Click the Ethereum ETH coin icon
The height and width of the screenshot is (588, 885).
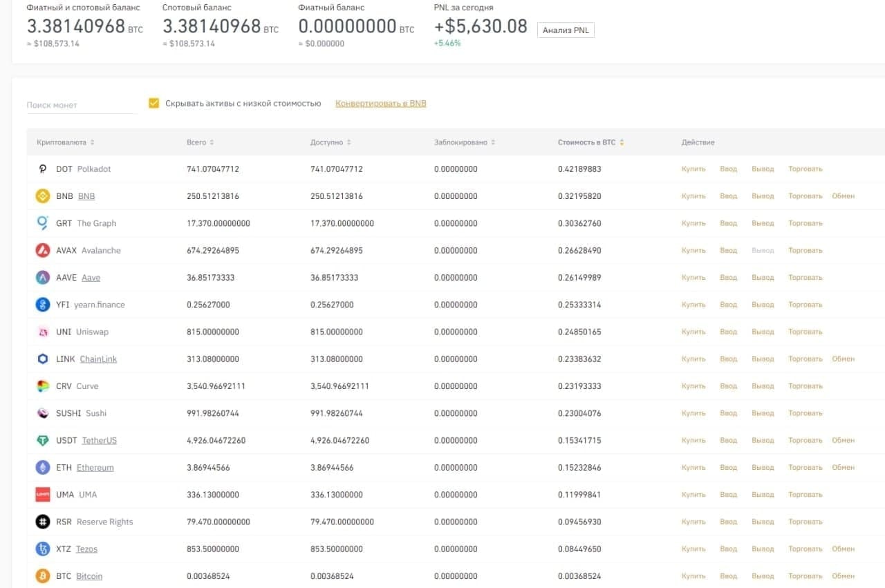click(x=43, y=467)
